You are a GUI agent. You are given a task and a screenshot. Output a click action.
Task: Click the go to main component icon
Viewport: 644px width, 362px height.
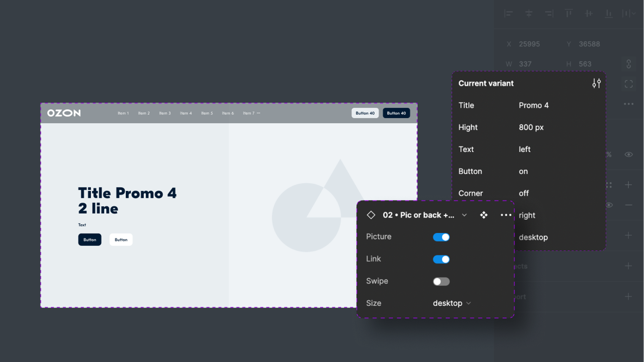click(x=484, y=215)
